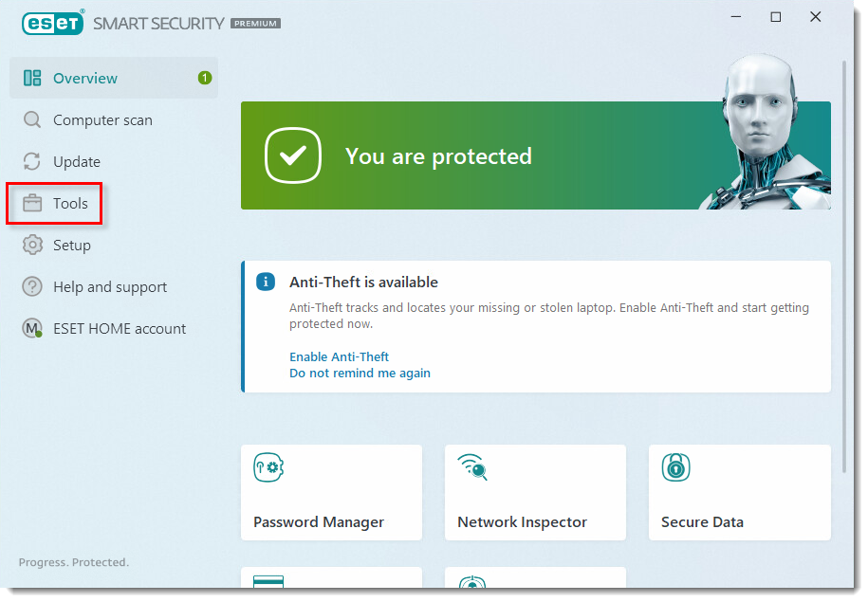Open the Computer scan menu item
The width and height of the screenshot is (868, 602).
click(102, 120)
